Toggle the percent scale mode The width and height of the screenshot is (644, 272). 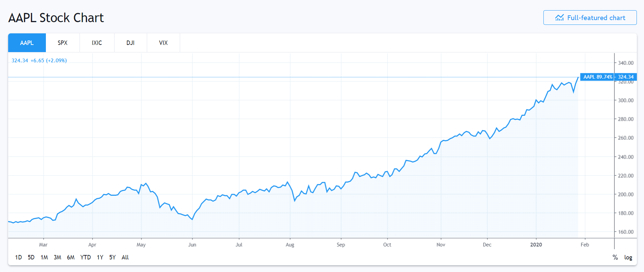point(615,257)
